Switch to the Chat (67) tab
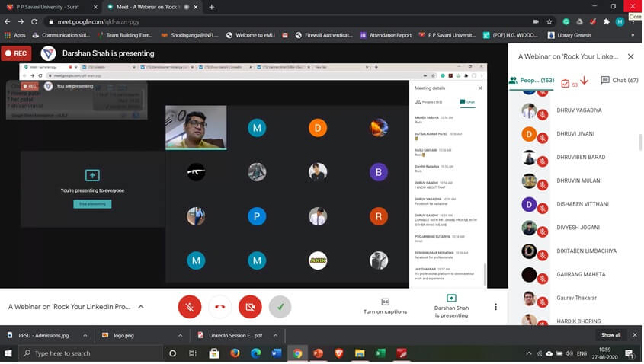644x364 pixels. pyautogui.click(x=619, y=80)
